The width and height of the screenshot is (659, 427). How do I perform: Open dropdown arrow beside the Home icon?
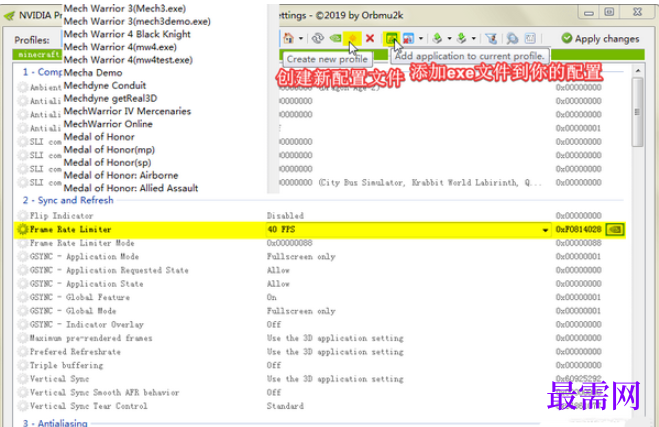click(x=301, y=38)
